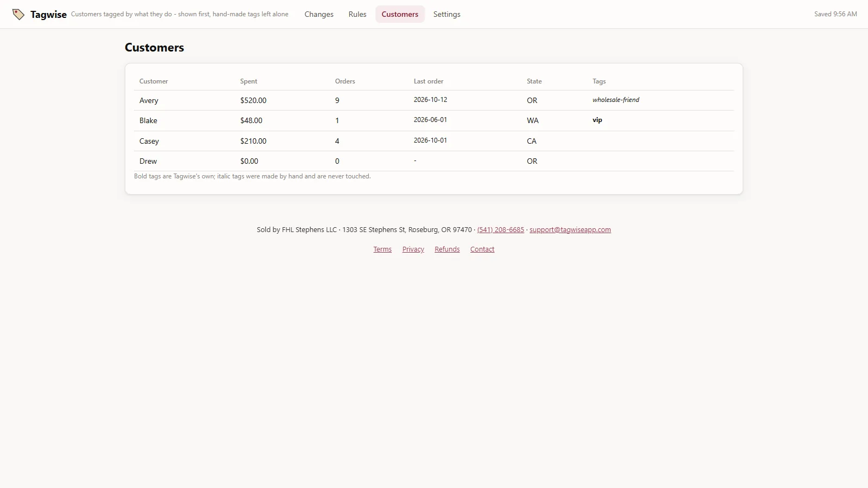Click the Tagwise app name
This screenshot has width=868, height=488.
[x=48, y=15]
